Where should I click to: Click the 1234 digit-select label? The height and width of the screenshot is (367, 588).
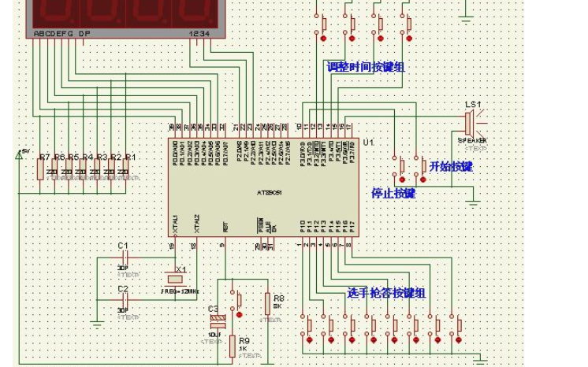[199, 34]
